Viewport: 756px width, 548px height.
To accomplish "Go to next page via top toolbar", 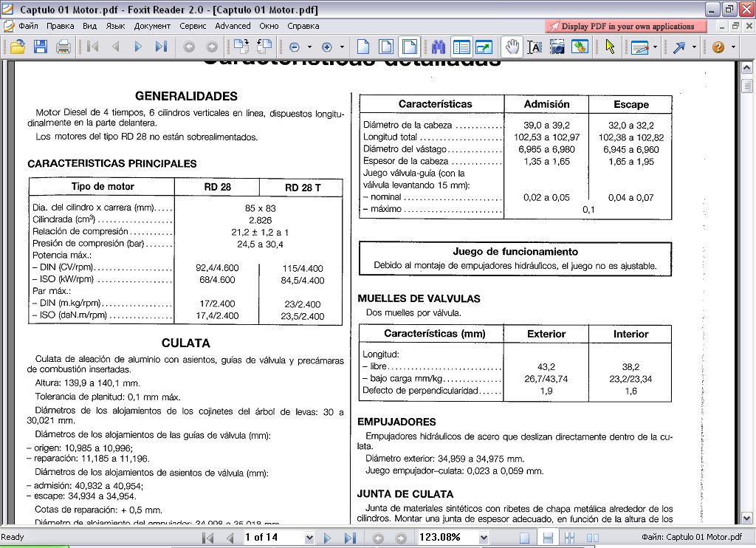I will point(138,47).
